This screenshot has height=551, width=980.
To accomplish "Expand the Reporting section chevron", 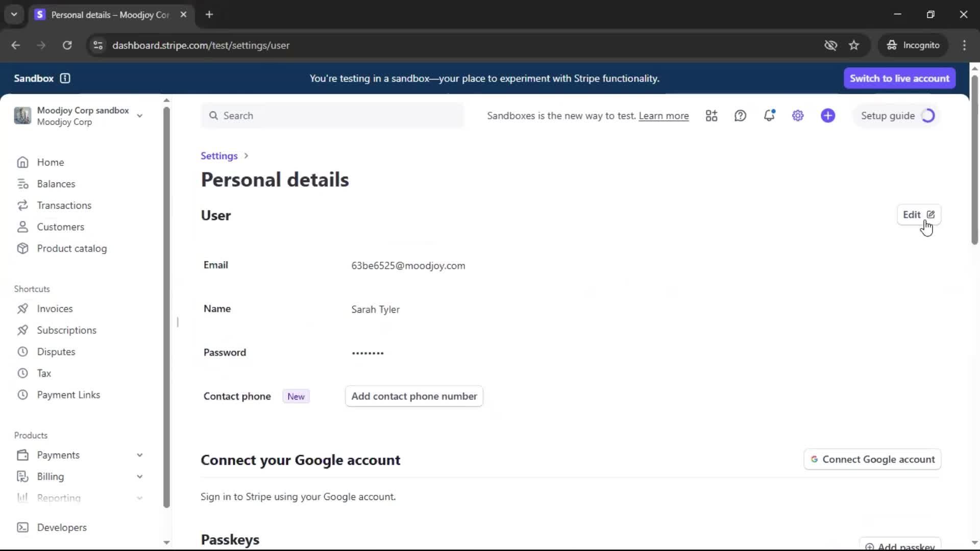I will click(x=139, y=498).
